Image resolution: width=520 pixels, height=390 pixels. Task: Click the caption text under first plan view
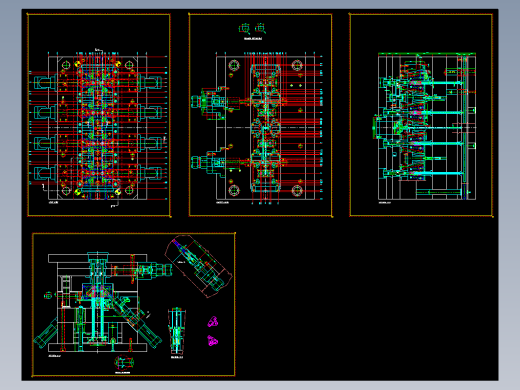point(54,202)
